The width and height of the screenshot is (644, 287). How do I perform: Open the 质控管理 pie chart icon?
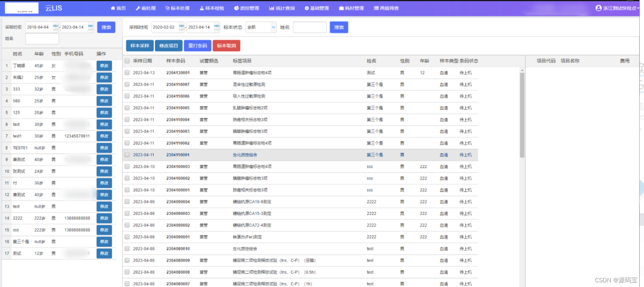pos(236,8)
